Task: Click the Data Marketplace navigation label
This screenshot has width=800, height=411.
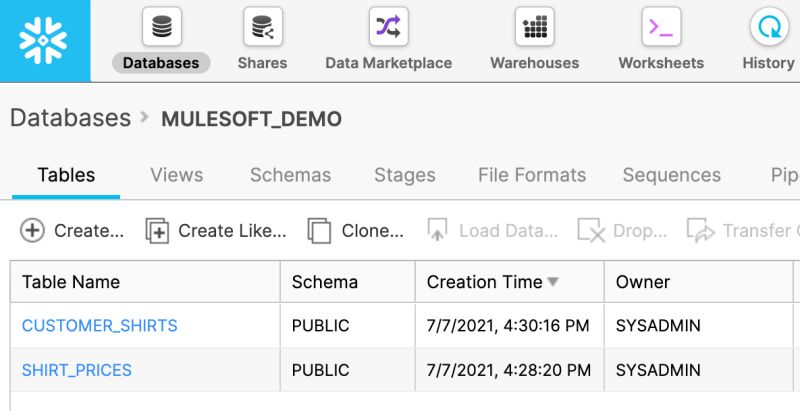Action: [x=389, y=63]
